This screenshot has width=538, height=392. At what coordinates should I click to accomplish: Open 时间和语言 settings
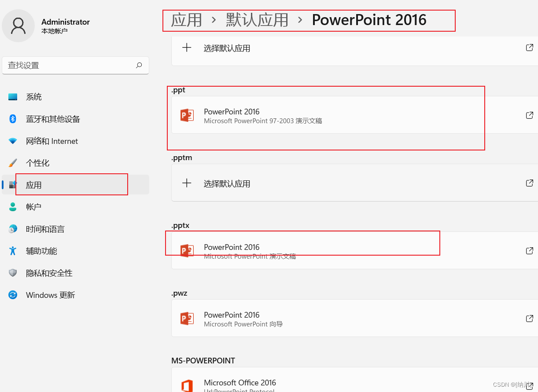coord(75,229)
